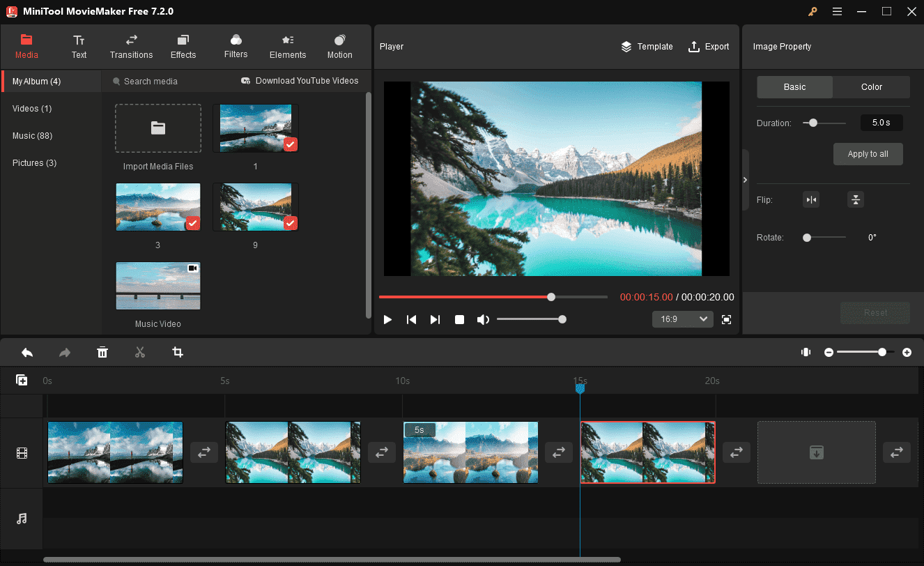Open the 16:9 aspect ratio dropdown
The image size is (924, 566).
tap(682, 319)
